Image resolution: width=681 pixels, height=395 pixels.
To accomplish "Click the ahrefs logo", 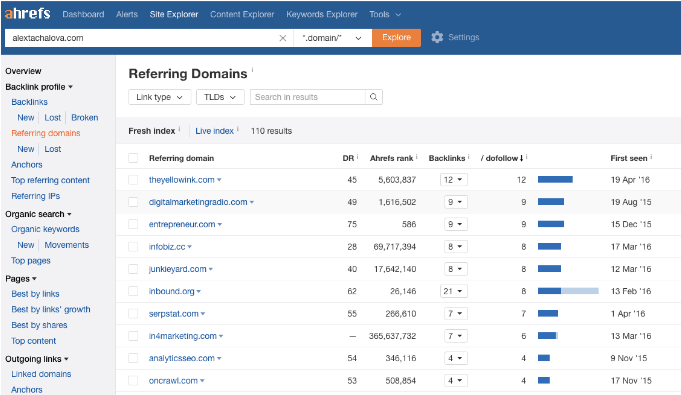I will click(27, 13).
